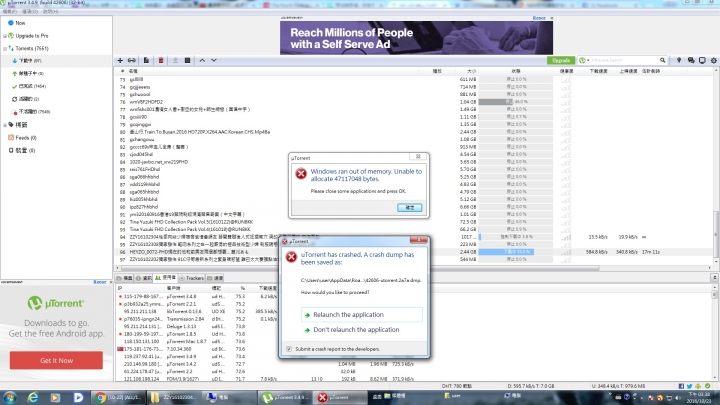Click the green network status check icon

coord(708,386)
